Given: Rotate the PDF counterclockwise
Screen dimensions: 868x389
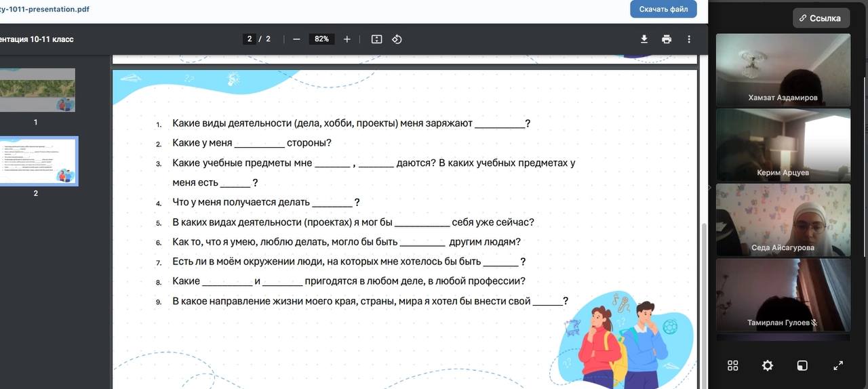Looking at the screenshot, I should pos(397,39).
